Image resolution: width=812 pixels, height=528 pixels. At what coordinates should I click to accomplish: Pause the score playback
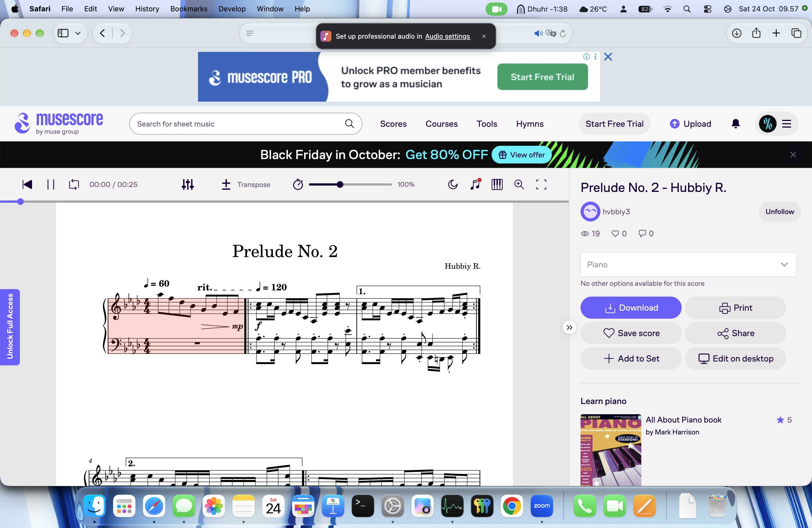[51, 184]
